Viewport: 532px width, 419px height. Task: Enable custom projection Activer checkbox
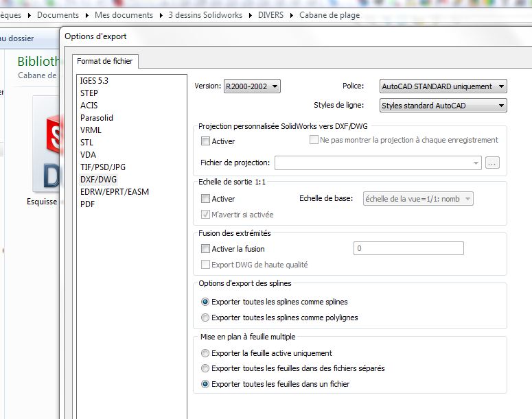(205, 141)
